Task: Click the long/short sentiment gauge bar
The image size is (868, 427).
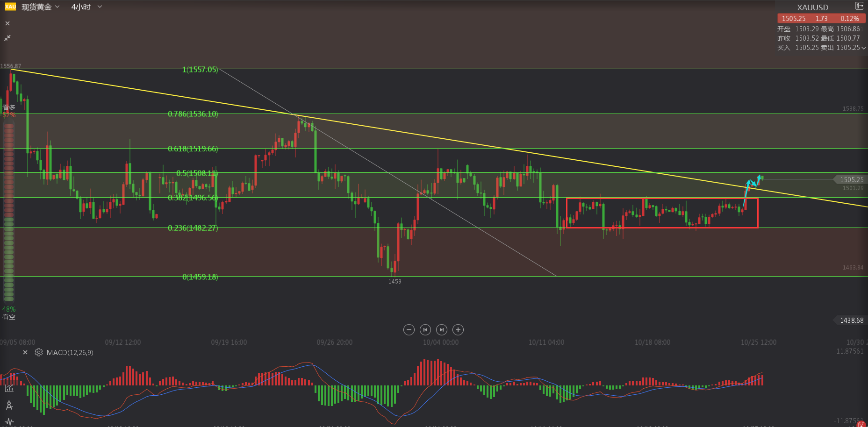Action: point(8,210)
